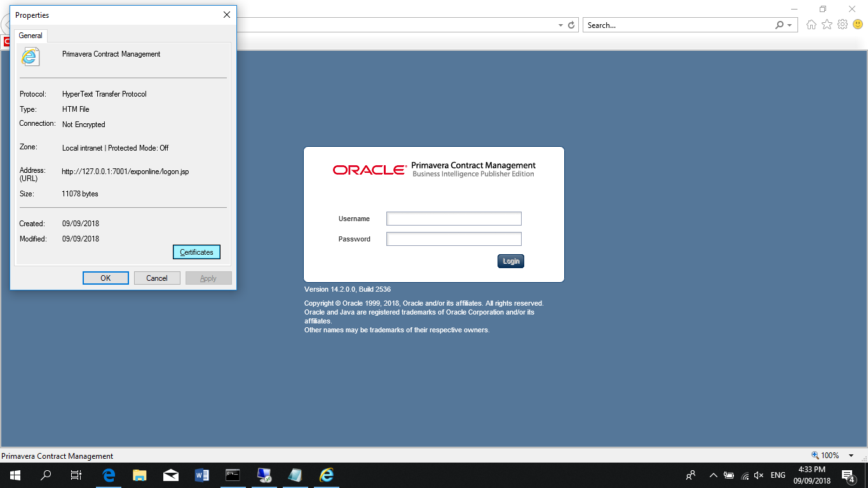Open the Command Prompt taskbar icon
The image size is (868, 488).
233,475
